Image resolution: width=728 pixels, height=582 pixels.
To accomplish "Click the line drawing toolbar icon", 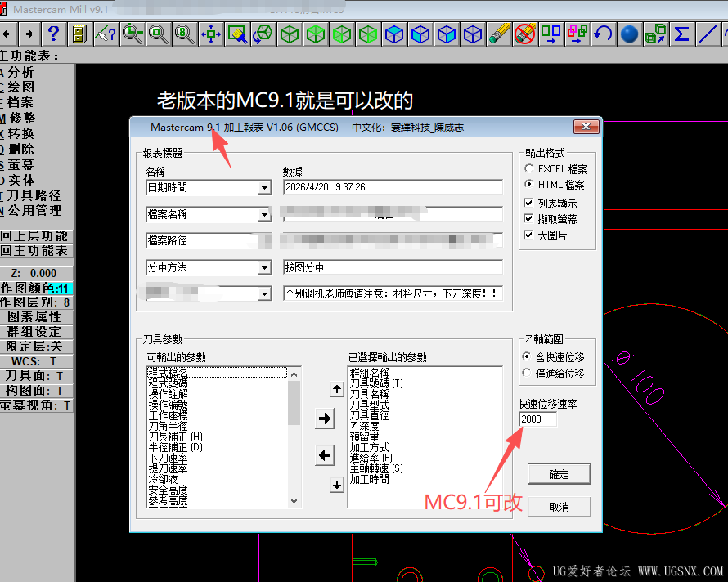I will click(708, 34).
